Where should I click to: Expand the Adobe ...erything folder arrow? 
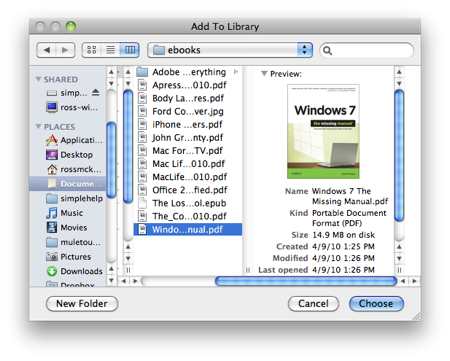click(x=236, y=72)
